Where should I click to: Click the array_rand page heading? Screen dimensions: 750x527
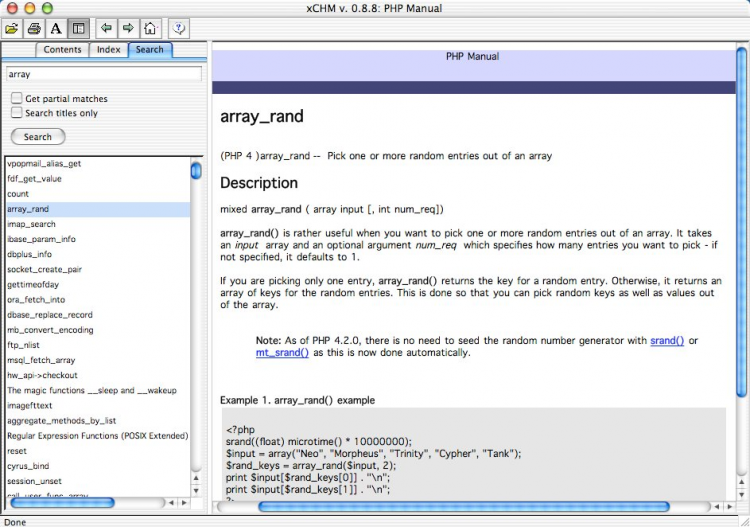click(262, 117)
